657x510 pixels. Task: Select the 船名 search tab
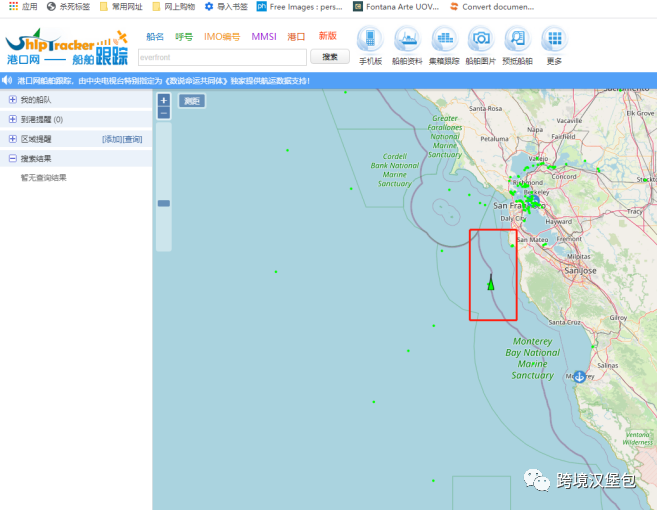pyautogui.click(x=155, y=37)
